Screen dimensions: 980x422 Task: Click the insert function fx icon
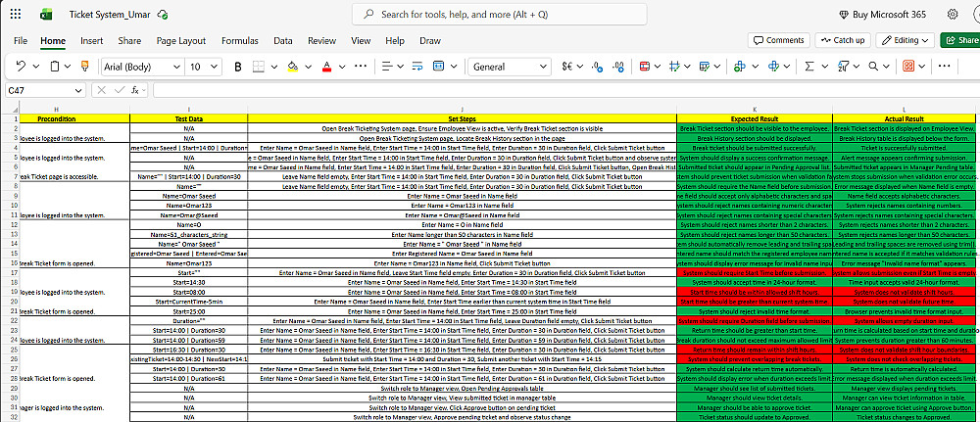[135, 90]
